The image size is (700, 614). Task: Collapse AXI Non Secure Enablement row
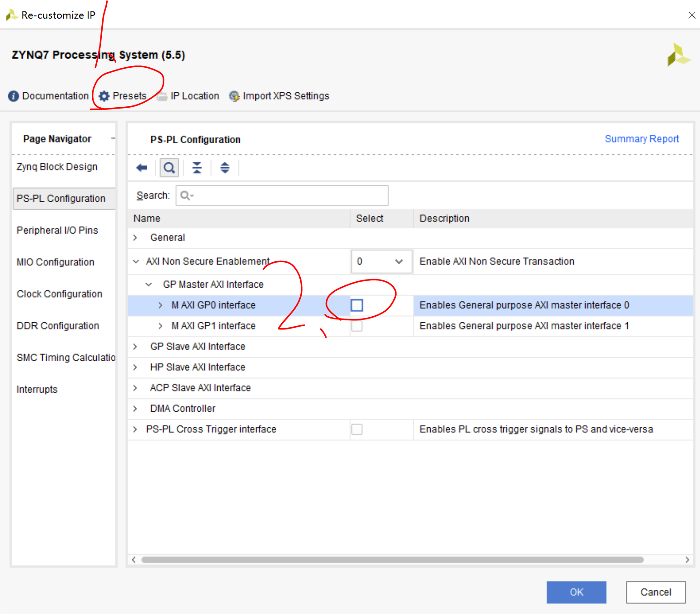(135, 261)
